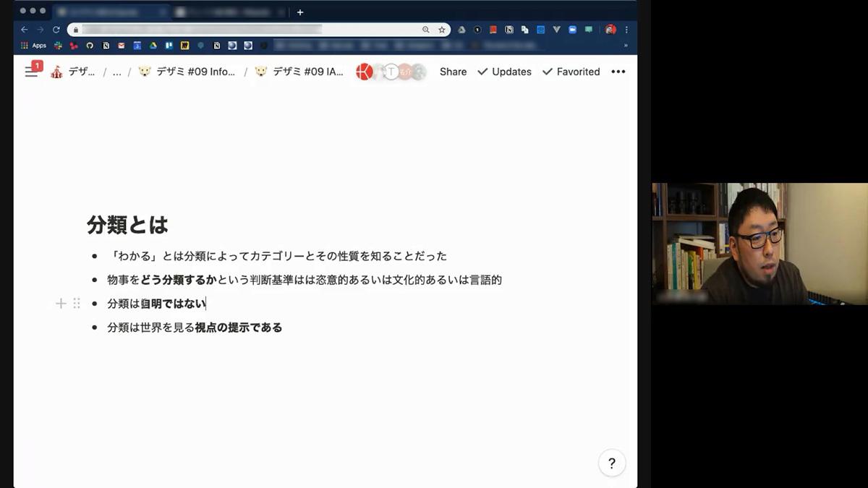Expand the collapsed ... breadcrumb
The image size is (868, 488).
[x=117, y=72]
